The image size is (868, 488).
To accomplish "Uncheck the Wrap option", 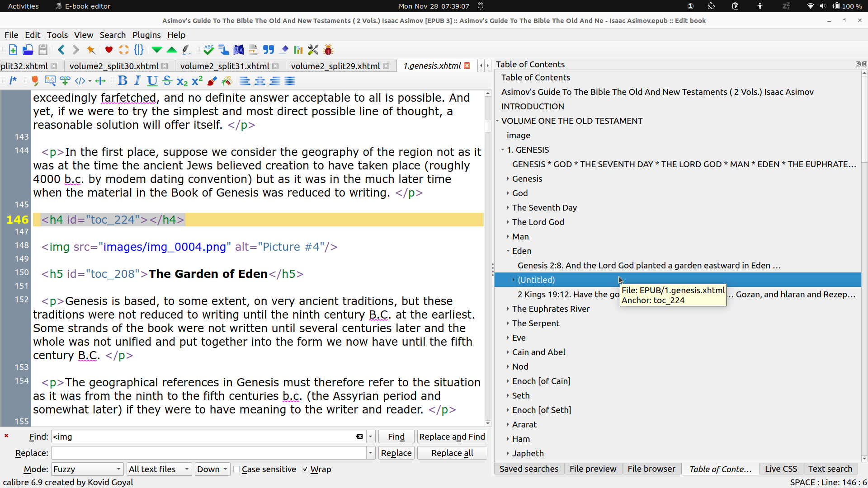I will click(305, 469).
